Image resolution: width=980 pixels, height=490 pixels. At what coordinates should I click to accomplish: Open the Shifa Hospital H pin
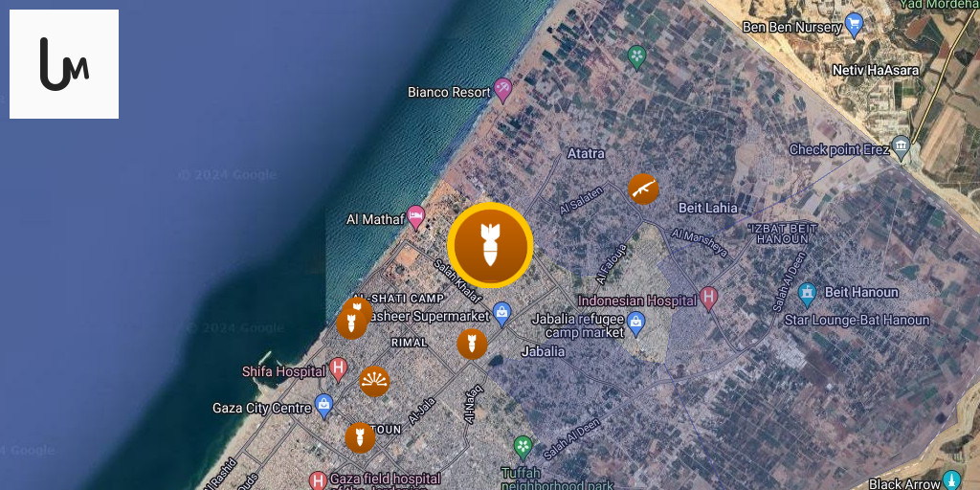(338, 370)
